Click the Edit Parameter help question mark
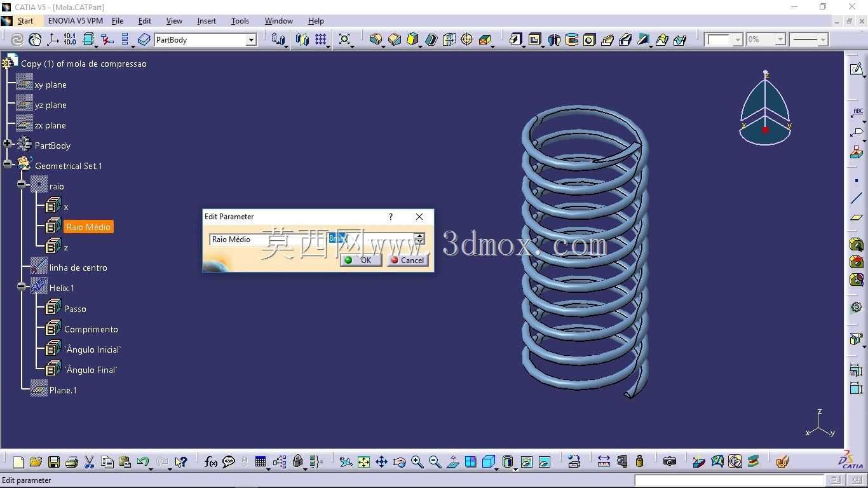Image resolution: width=868 pixels, height=488 pixels. (x=391, y=217)
